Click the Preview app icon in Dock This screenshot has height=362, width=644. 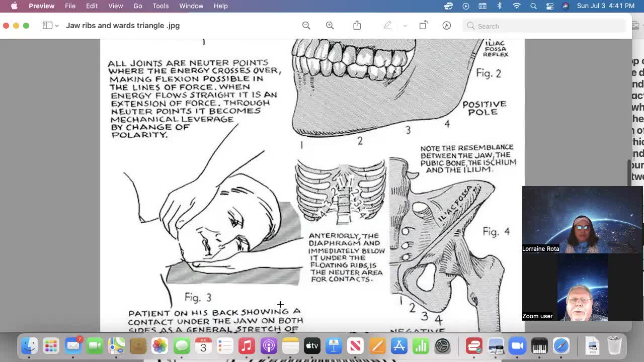[496, 345]
